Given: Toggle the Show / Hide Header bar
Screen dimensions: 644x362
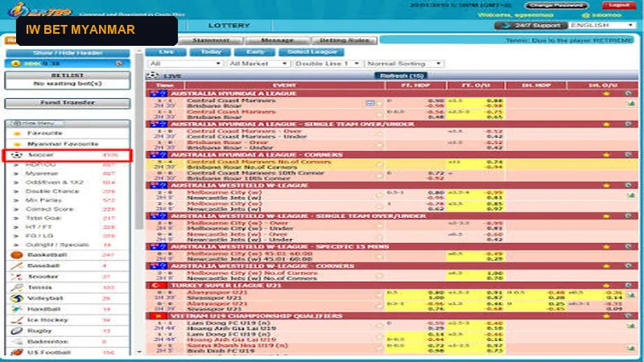Looking at the screenshot, I should click(68, 53).
